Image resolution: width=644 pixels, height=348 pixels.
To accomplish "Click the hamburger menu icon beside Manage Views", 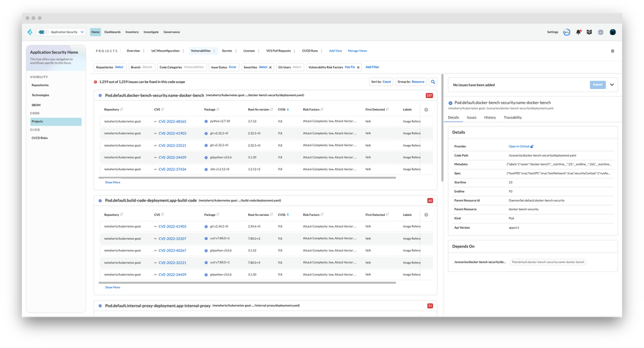I will 612,50.
